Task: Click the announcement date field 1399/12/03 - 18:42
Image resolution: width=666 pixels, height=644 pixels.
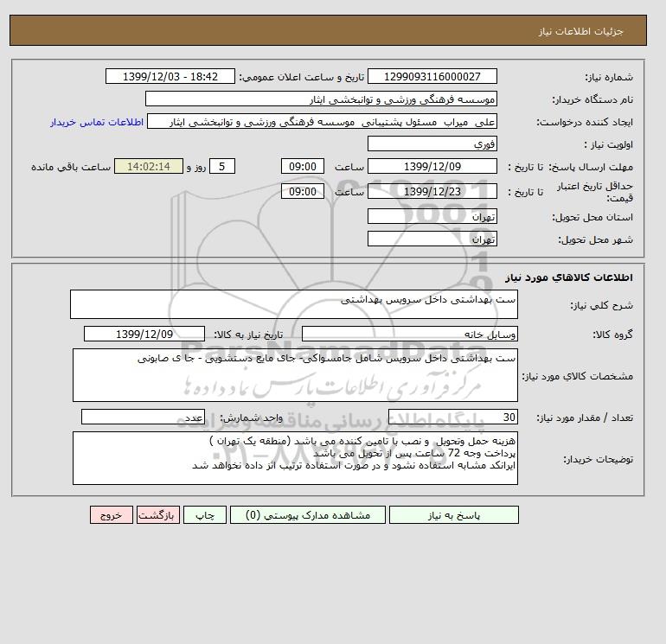Action: (170, 76)
